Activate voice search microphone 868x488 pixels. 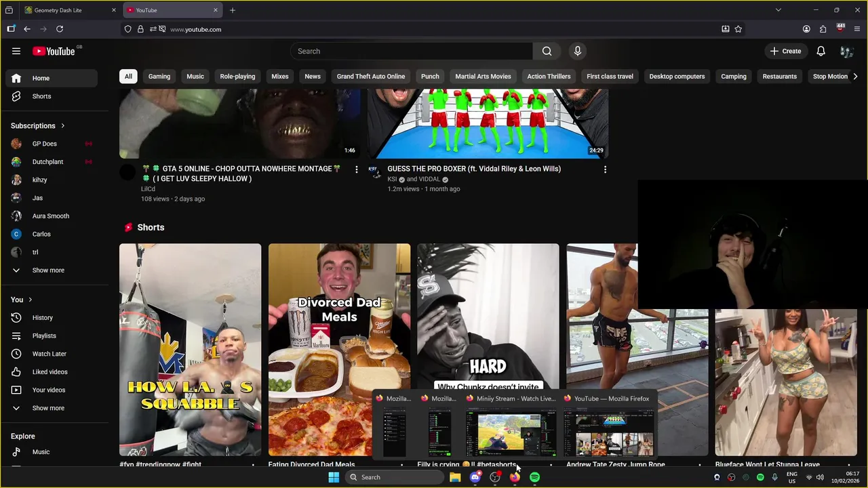[578, 51]
